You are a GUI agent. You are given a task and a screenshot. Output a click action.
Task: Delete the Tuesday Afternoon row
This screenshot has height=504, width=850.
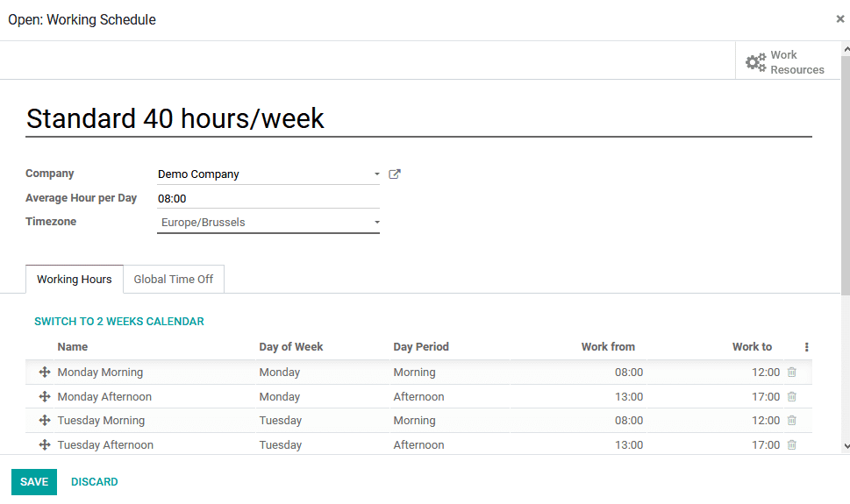[792, 445]
